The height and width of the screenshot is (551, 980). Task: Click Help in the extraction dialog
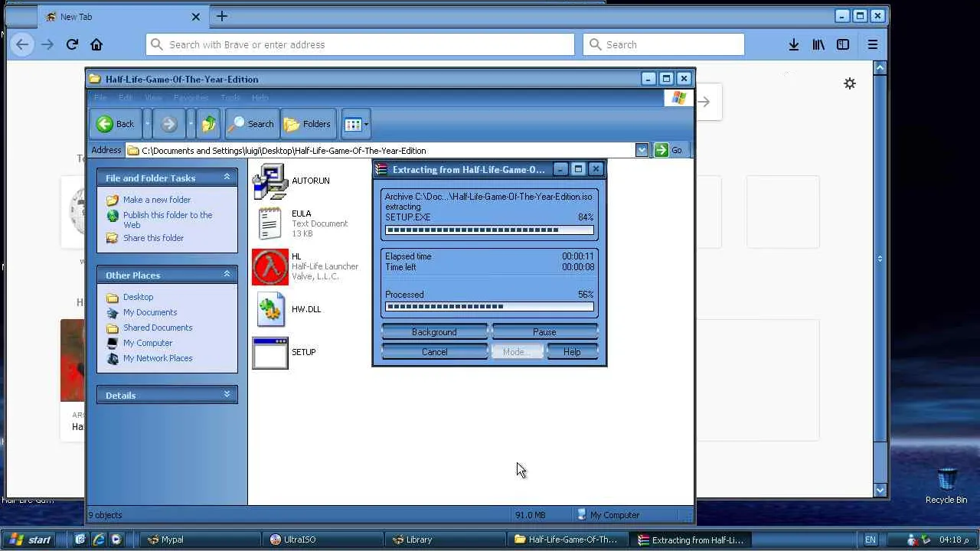pyautogui.click(x=572, y=352)
